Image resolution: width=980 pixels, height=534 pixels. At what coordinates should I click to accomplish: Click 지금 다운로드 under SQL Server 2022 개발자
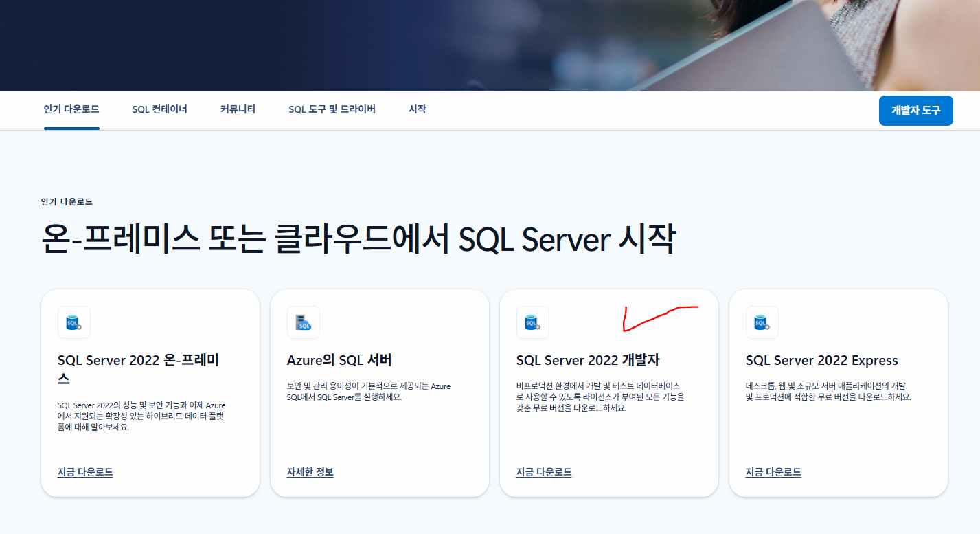(544, 472)
